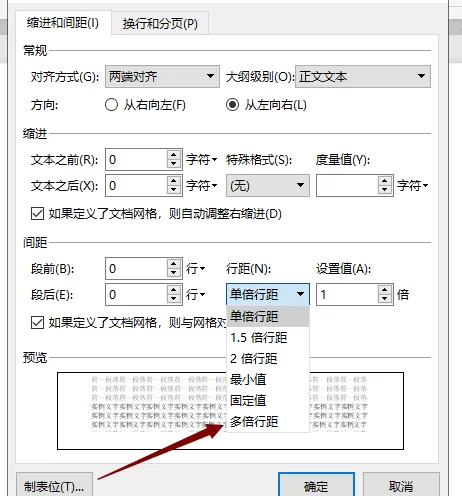Image resolution: width=462 pixels, height=496 pixels.
Task: Decrease the 度量值 spinner value
Action: 385,190
